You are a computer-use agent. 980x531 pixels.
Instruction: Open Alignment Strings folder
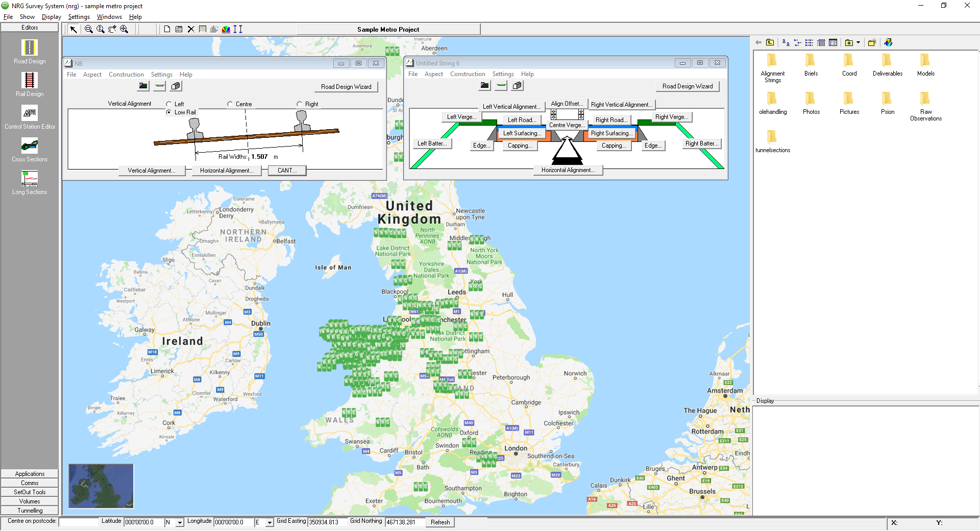click(773, 68)
